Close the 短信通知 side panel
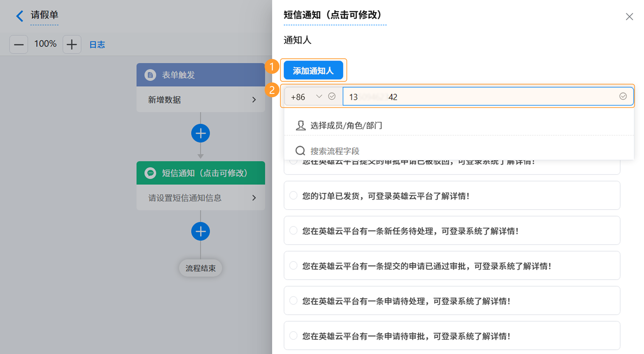Viewport: 644px width, 354px height. [629, 17]
